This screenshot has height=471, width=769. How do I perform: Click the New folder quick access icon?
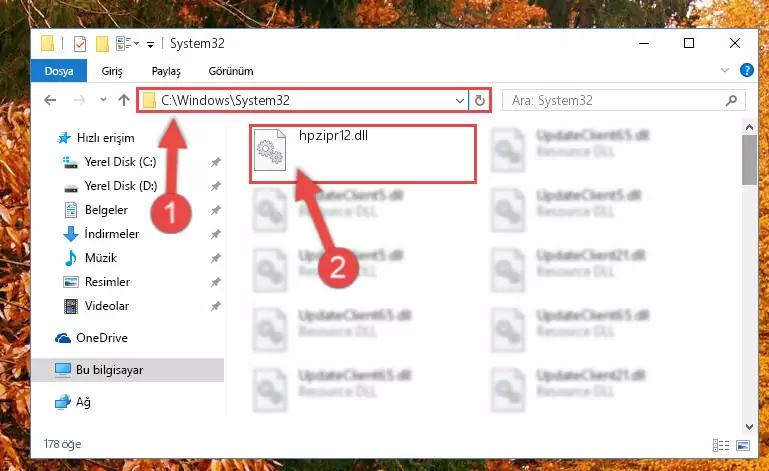click(102, 44)
